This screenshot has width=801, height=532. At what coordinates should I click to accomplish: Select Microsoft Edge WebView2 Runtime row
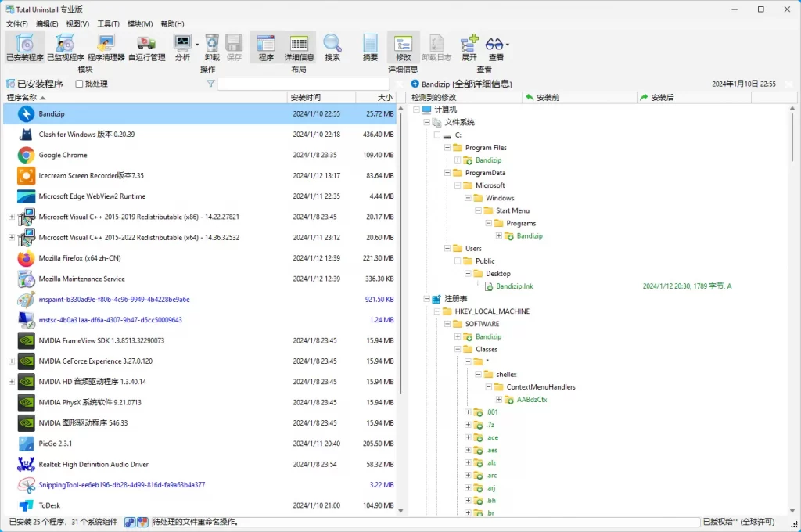(x=199, y=196)
